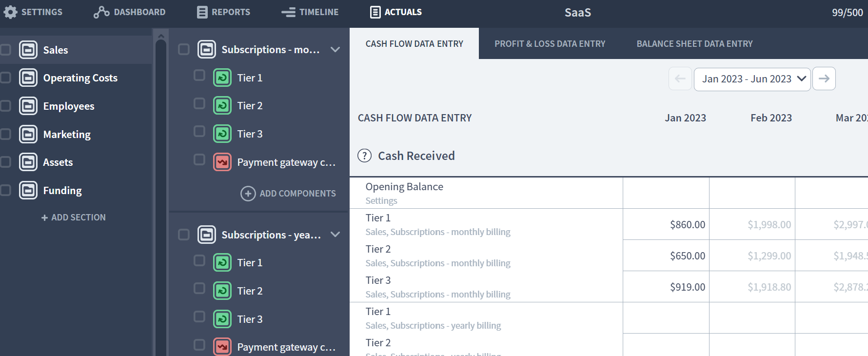
Task: Open the Actuals list icon
Action: 375,12
